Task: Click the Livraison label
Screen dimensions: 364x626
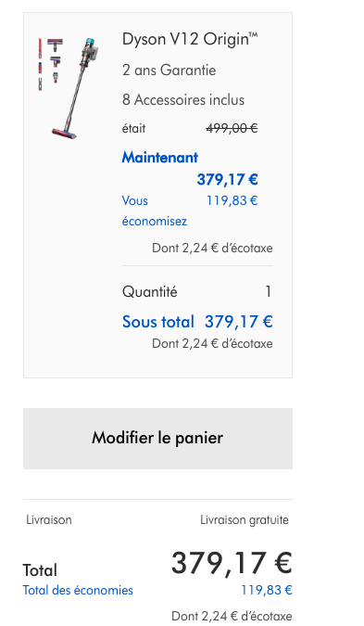Action: point(49,520)
